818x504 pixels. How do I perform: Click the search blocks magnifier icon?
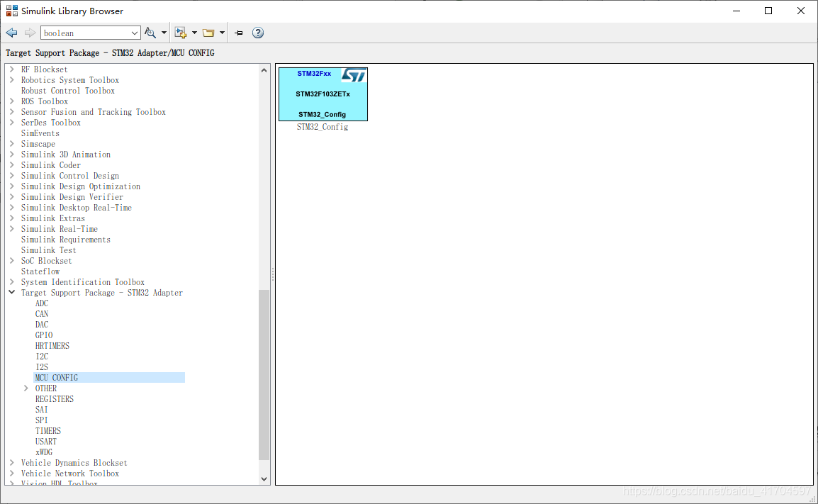point(150,33)
